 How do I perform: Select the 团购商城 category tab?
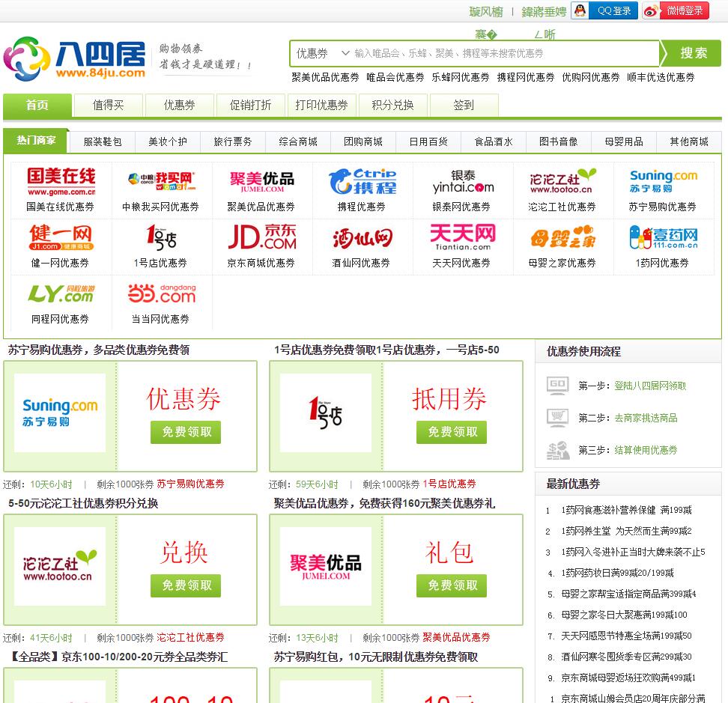pyautogui.click(x=363, y=141)
